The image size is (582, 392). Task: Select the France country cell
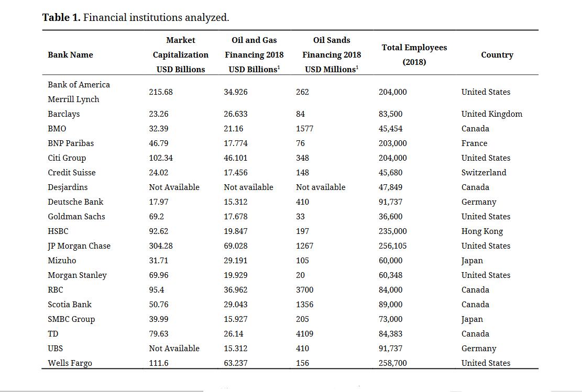click(474, 143)
